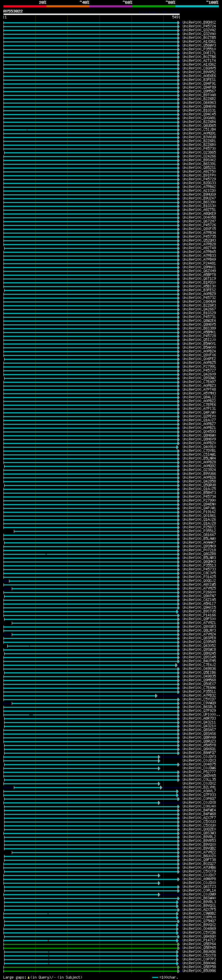222x980 pixels.
Task: Click the green alignment bar for UniRef100_Q5EP64
Action: (92, 944)
